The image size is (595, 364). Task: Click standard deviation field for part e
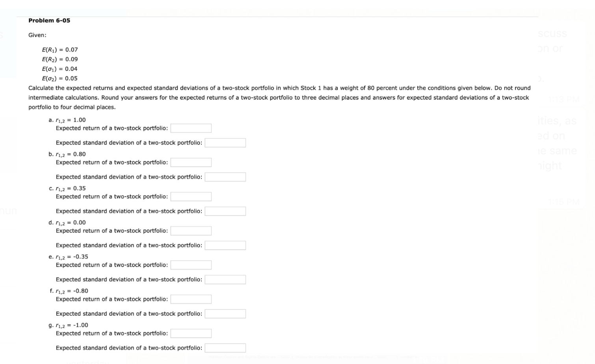coord(225,280)
